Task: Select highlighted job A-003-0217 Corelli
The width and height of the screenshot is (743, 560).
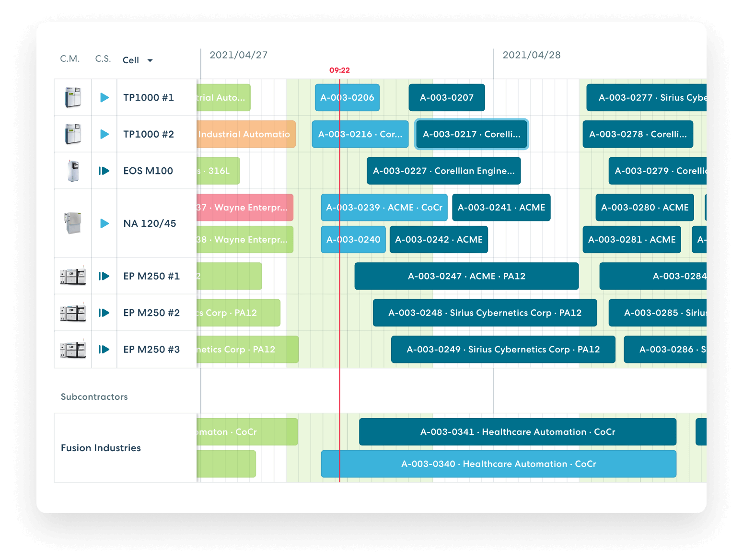Action: pyautogui.click(x=472, y=134)
